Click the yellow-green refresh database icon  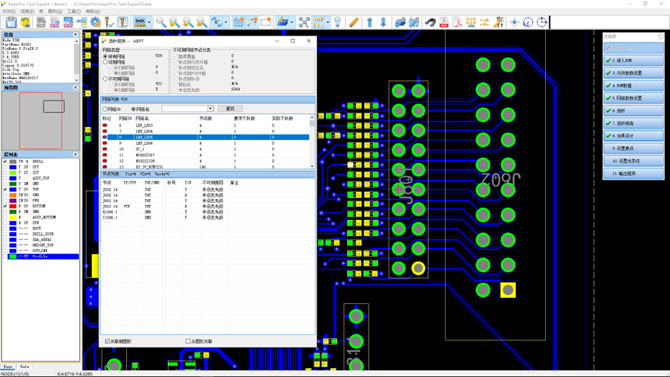(25, 22)
